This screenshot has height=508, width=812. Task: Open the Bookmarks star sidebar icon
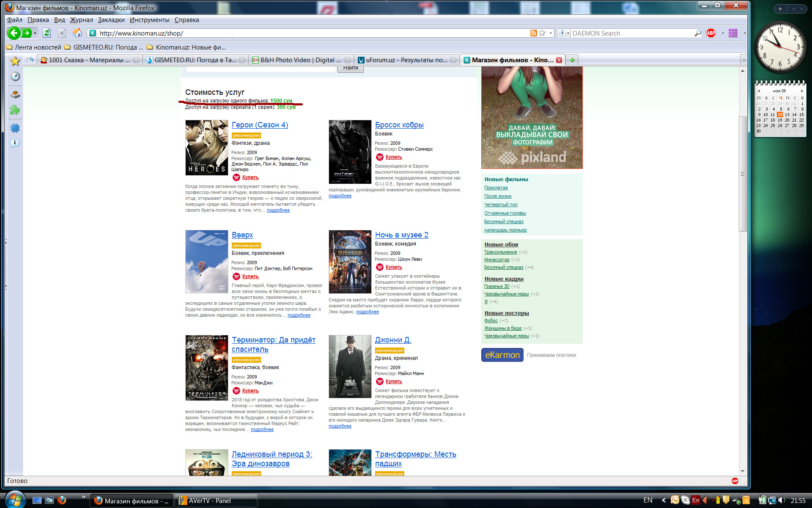pos(15,61)
